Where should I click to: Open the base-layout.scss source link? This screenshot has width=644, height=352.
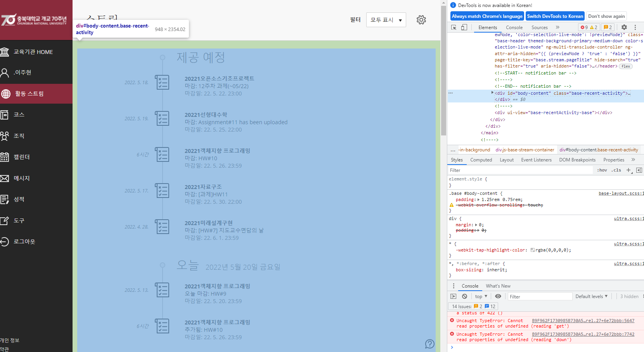point(621,193)
